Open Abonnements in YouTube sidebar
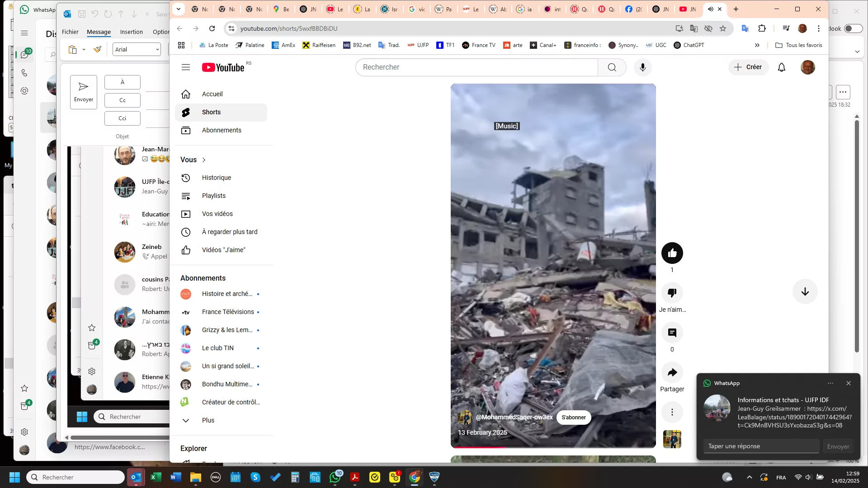This screenshot has width=868, height=488. [221, 130]
